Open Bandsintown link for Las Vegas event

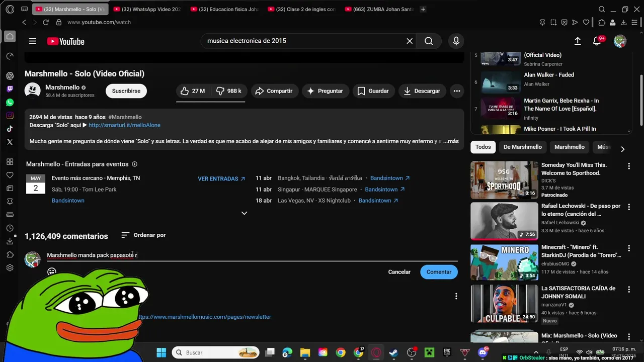378,201
